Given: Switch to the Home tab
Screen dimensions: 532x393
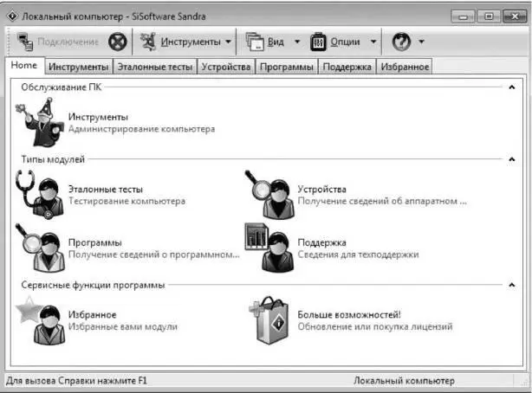Looking at the screenshot, I should (24, 65).
